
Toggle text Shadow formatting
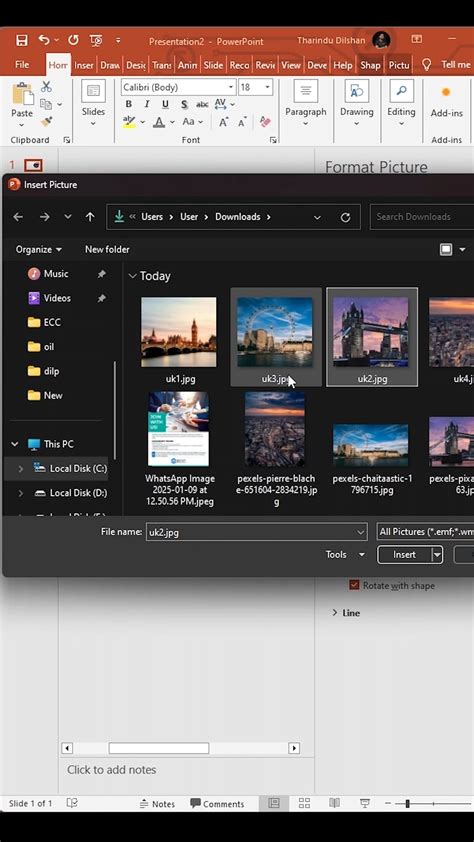[x=184, y=104]
